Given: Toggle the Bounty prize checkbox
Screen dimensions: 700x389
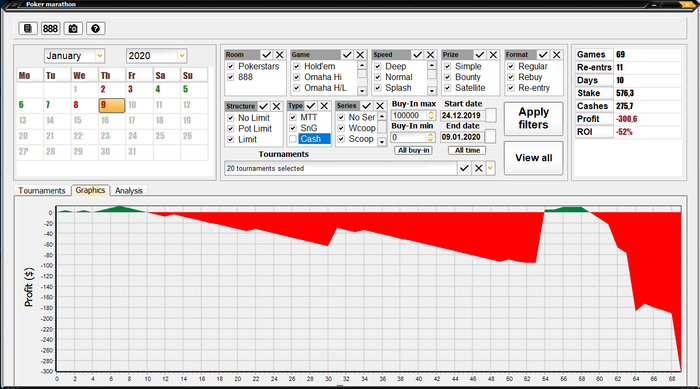Looking at the screenshot, I should [448, 77].
